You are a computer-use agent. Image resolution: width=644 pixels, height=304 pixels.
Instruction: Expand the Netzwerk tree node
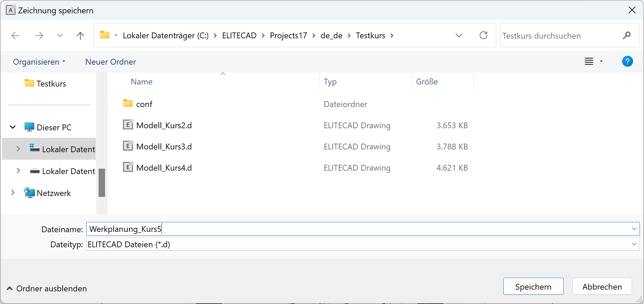click(13, 193)
